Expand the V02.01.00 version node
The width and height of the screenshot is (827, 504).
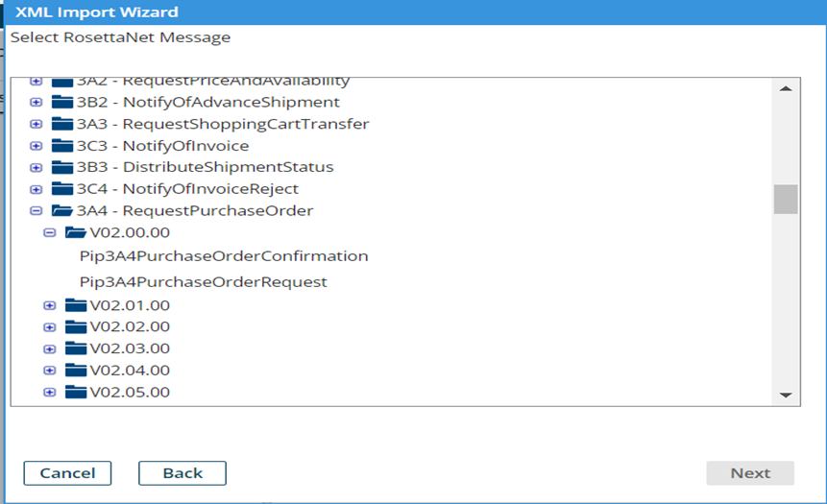point(50,305)
